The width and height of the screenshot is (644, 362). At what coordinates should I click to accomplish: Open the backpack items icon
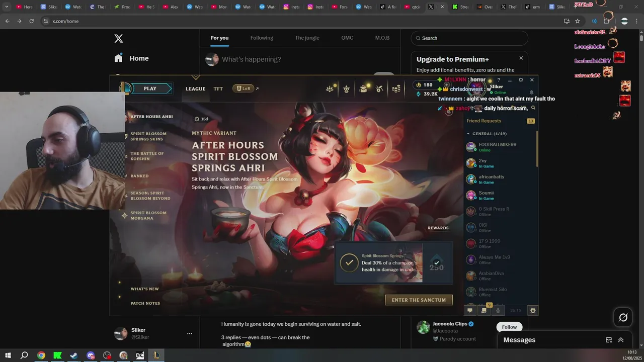coord(363,89)
